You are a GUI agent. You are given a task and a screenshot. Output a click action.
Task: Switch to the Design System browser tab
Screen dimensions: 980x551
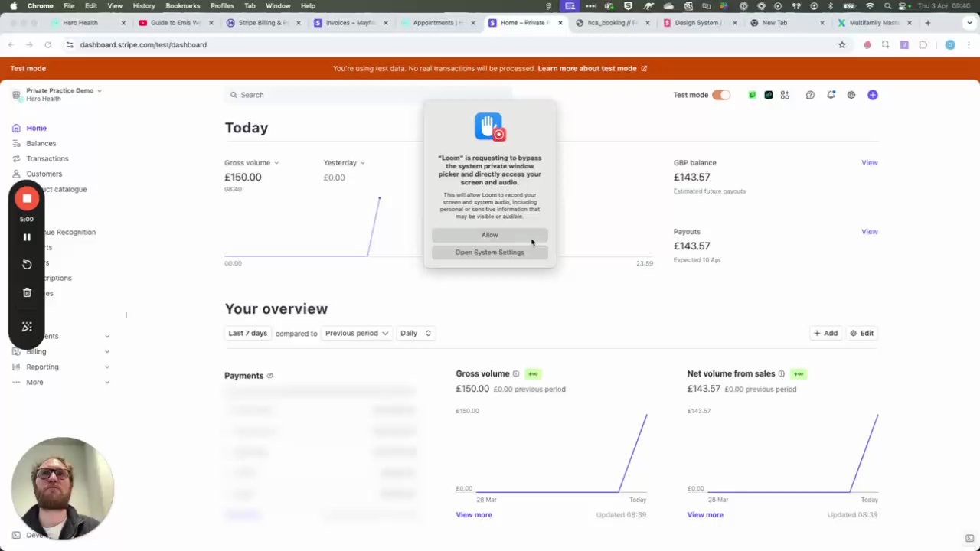698,23
